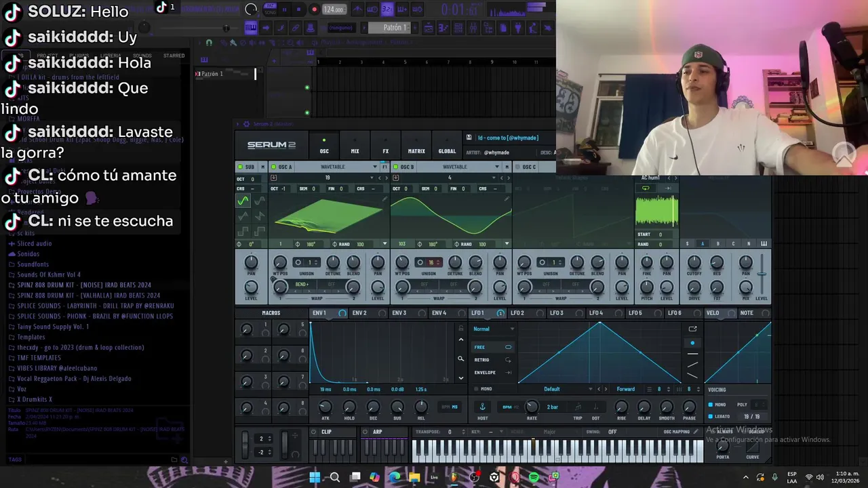Click the OSC MAPPING button

(x=677, y=432)
